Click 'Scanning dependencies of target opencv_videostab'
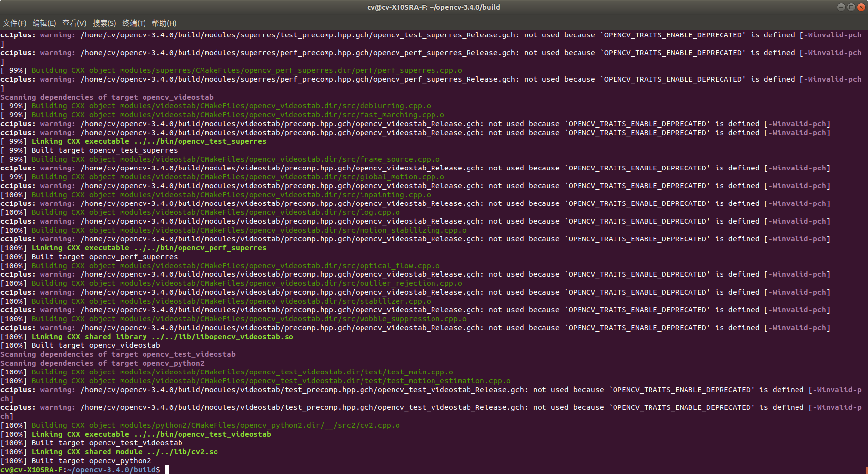The width and height of the screenshot is (868, 474). tap(107, 97)
